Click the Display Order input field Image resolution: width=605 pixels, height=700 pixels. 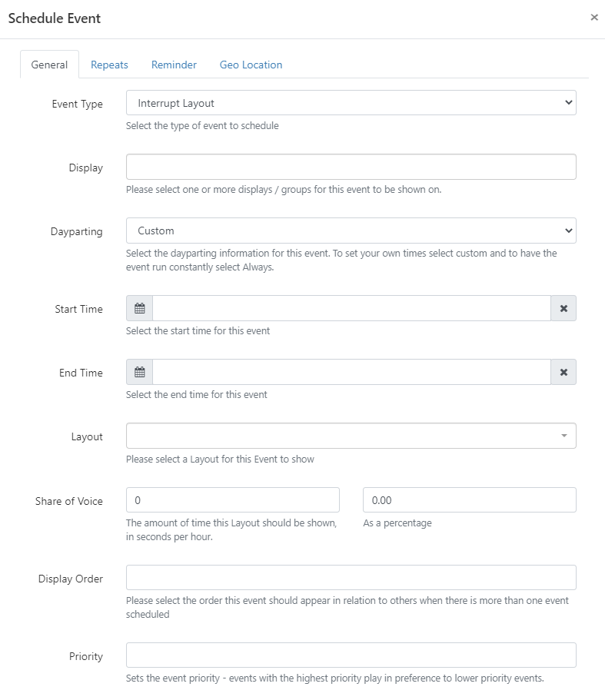(x=351, y=577)
